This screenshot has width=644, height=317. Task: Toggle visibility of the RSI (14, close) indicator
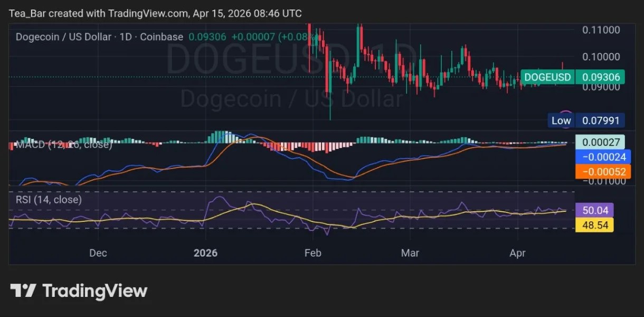(x=48, y=200)
